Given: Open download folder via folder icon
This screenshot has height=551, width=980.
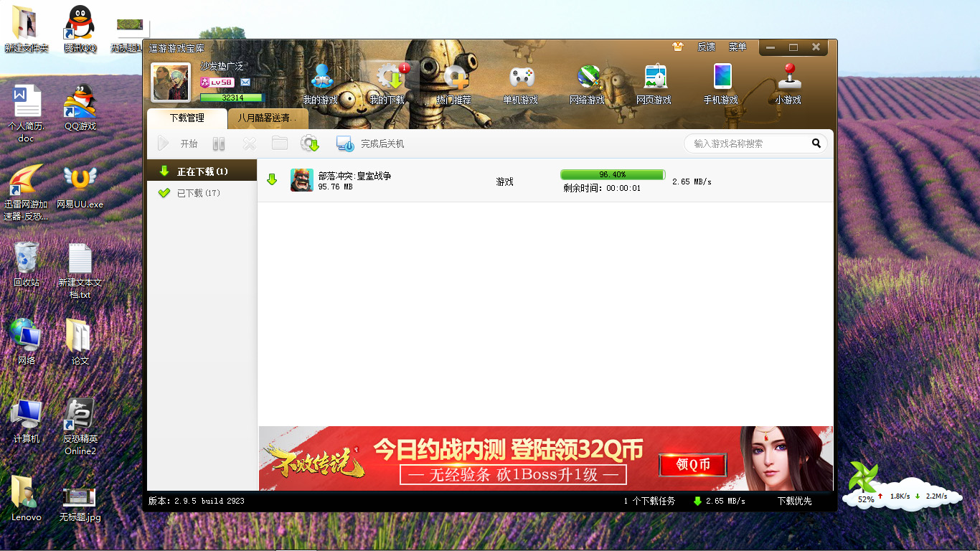Looking at the screenshot, I should (279, 143).
